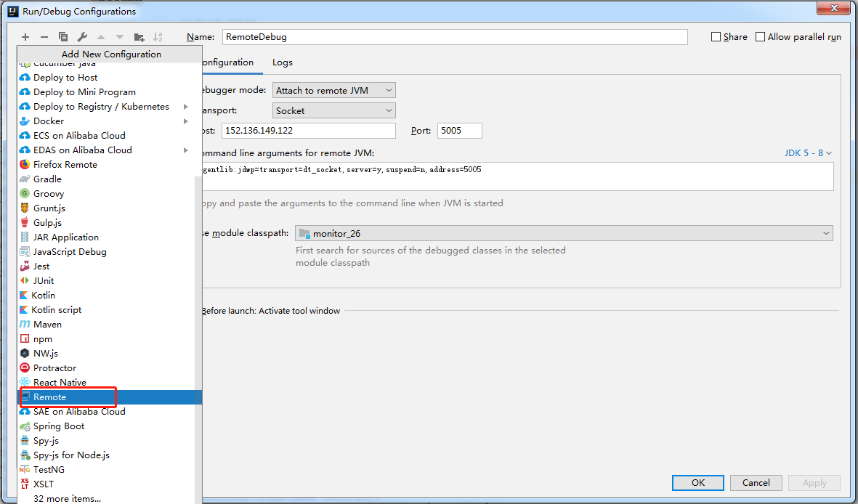The image size is (858, 504).
Task: Expand the Docker submenu arrow
Action: pos(186,121)
